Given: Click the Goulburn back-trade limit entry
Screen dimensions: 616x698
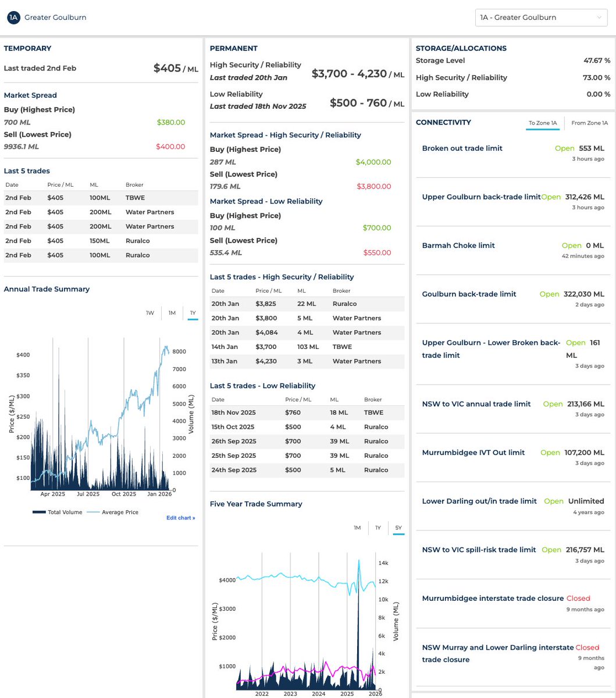Looking at the screenshot, I should [513, 299].
